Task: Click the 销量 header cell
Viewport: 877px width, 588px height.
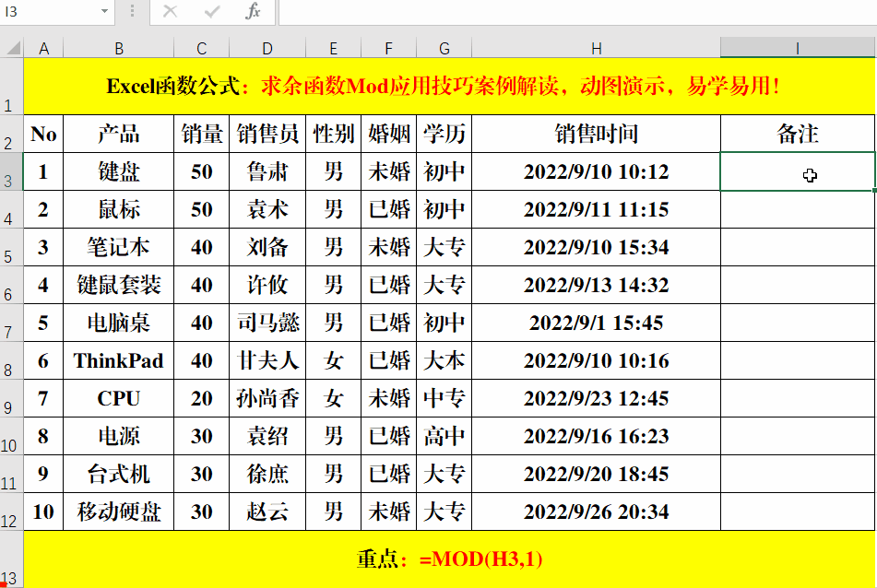Action: pyautogui.click(x=201, y=134)
